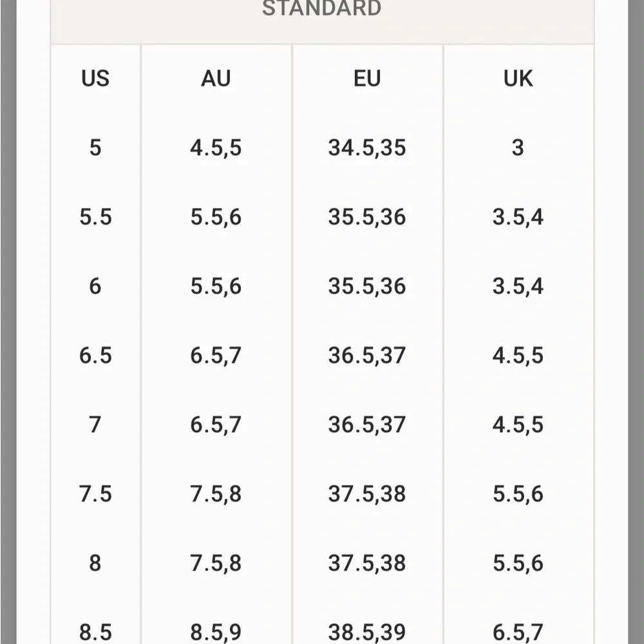644x644 pixels.
Task: Select EU size 38.5,39 cell
Action: [x=367, y=632]
